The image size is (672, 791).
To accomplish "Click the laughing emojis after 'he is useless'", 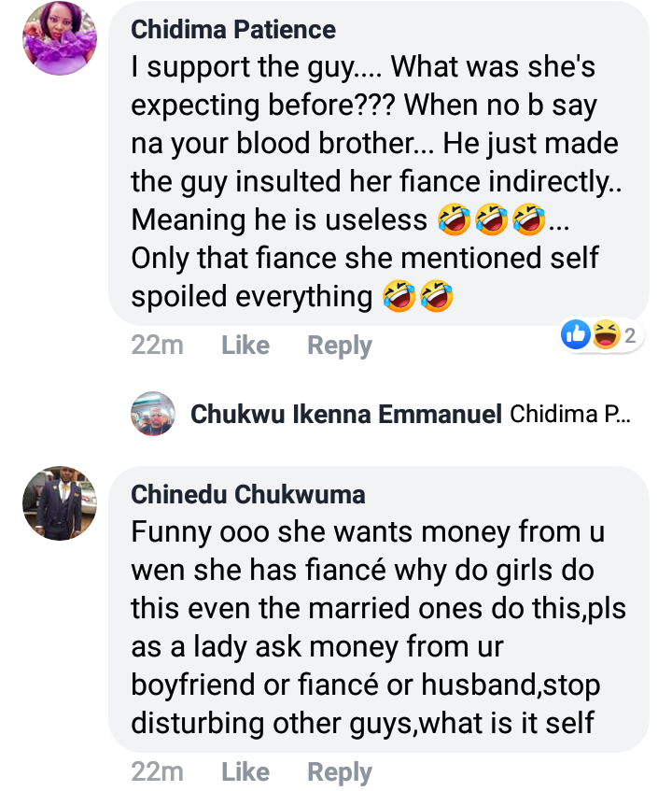I will (x=493, y=220).
